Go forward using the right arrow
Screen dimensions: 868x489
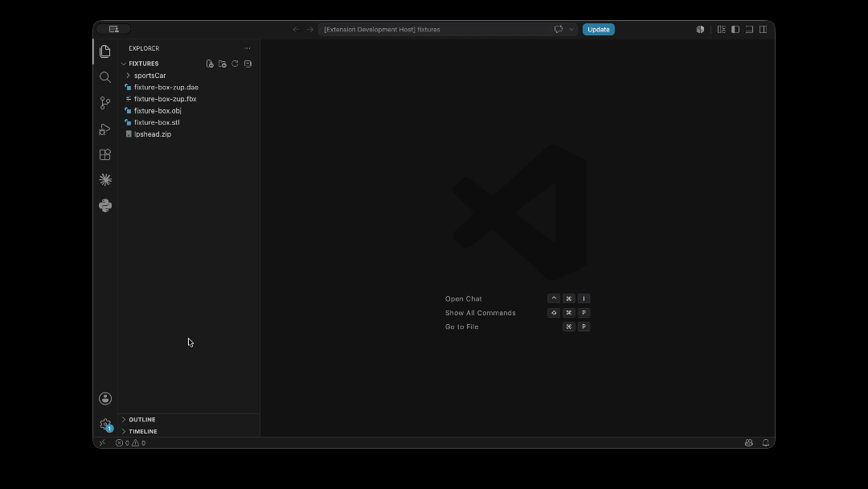[x=310, y=29]
